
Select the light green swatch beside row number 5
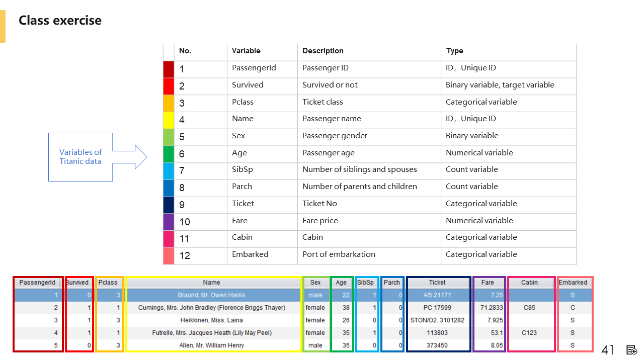[169, 137]
